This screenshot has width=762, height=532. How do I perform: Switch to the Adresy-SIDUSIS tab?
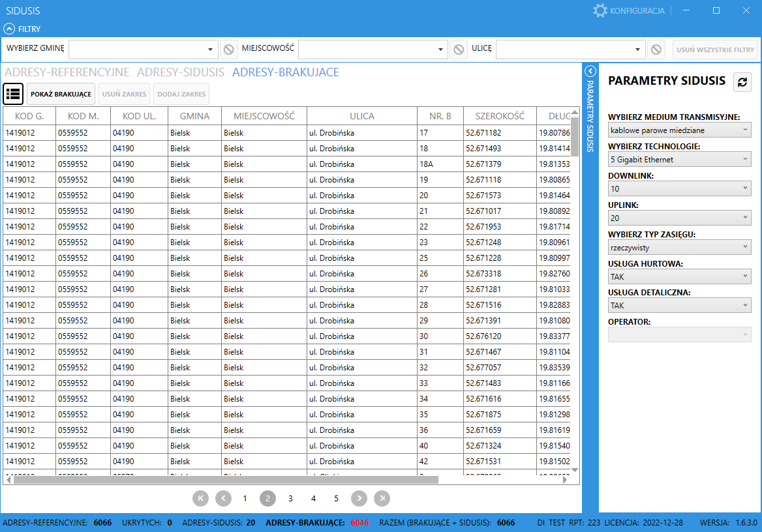pos(181,72)
